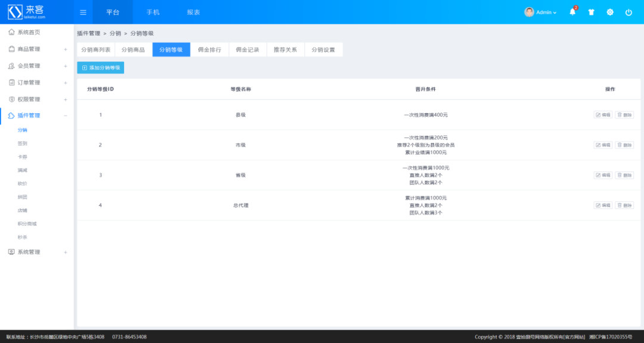
Task: Open the settings gear icon
Action: click(x=610, y=13)
